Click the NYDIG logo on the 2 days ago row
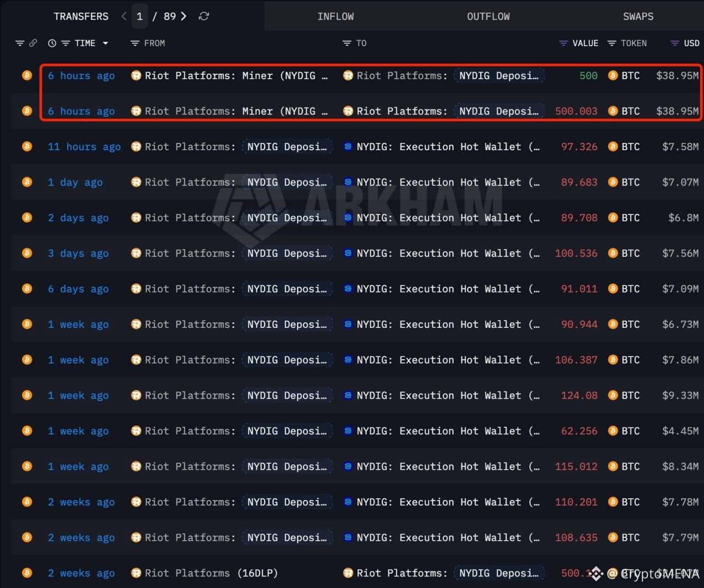This screenshot has width=704, height=588. [348, 218]
